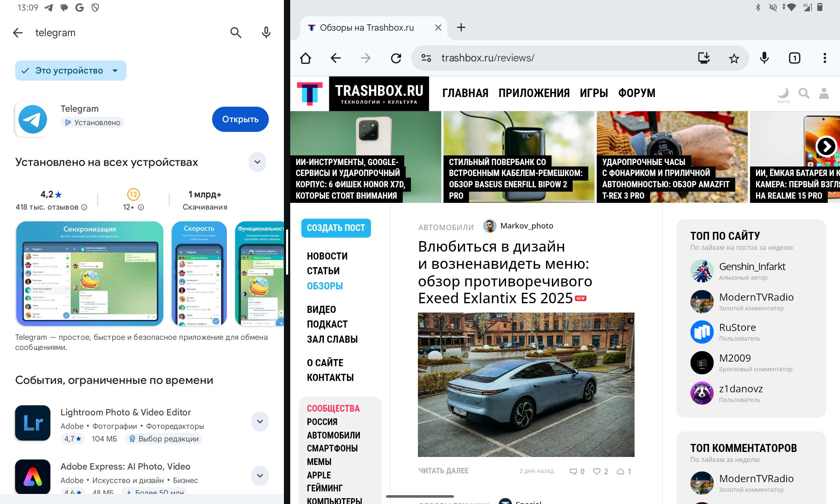Open the ПРИЛОЖЕНИЯ menu item on Trashbox
The width and height of the screenshot is (840, 504).
534,93
